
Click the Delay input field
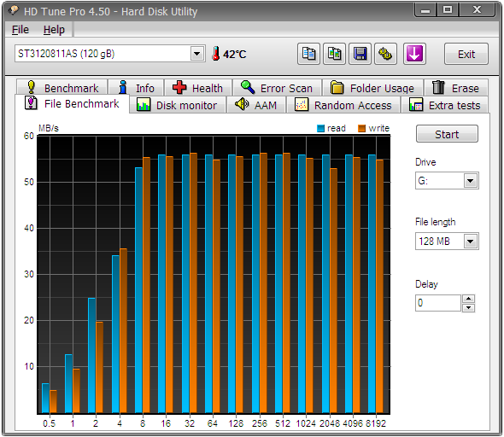pyautogui.click(x=438, y=303)
